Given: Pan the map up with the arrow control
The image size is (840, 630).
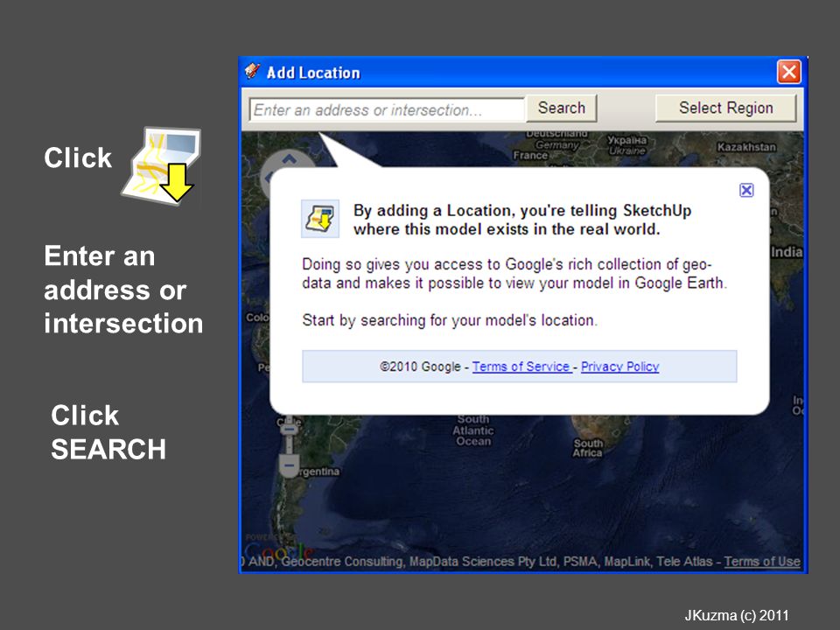Looking at the screenshot, I should pos(290,159).
